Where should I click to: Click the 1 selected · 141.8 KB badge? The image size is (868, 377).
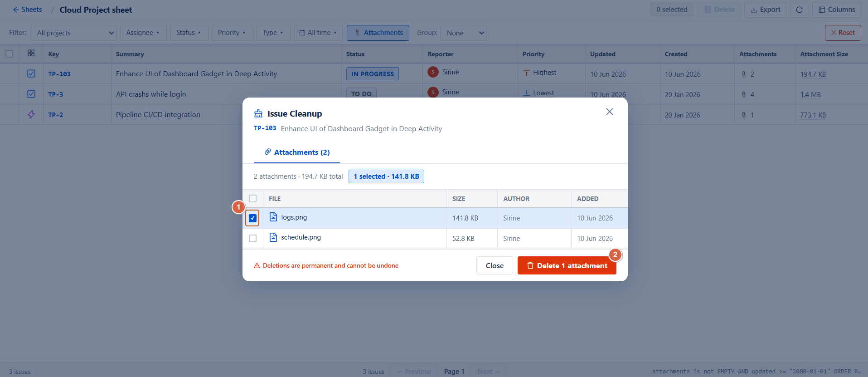pos(386,176)
